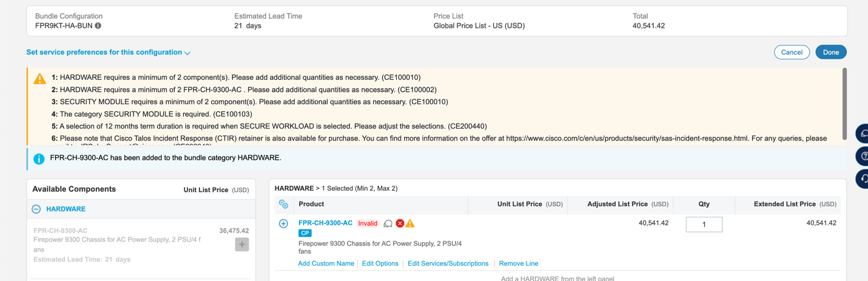Click the Available Components panel title
Screen dimensions: 868x281
pyautogui.click(x=74, y=189)
